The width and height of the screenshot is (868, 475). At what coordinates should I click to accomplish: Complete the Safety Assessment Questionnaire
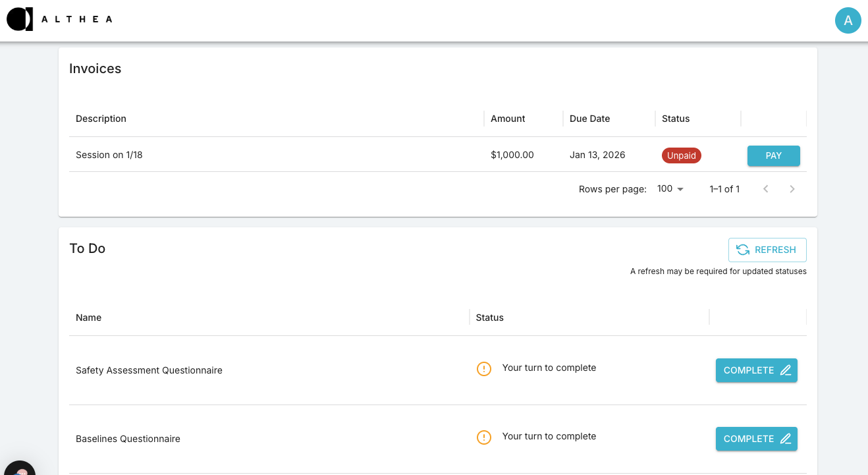pos(756,370)
